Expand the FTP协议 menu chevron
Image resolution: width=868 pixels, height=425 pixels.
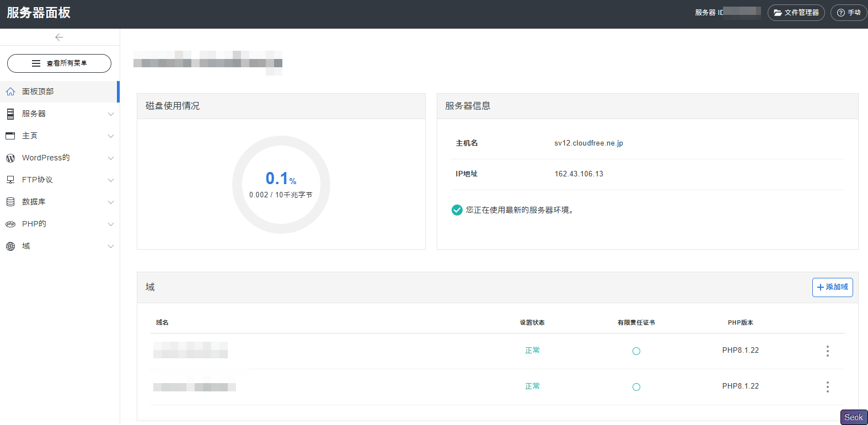[x=111, y=180]
